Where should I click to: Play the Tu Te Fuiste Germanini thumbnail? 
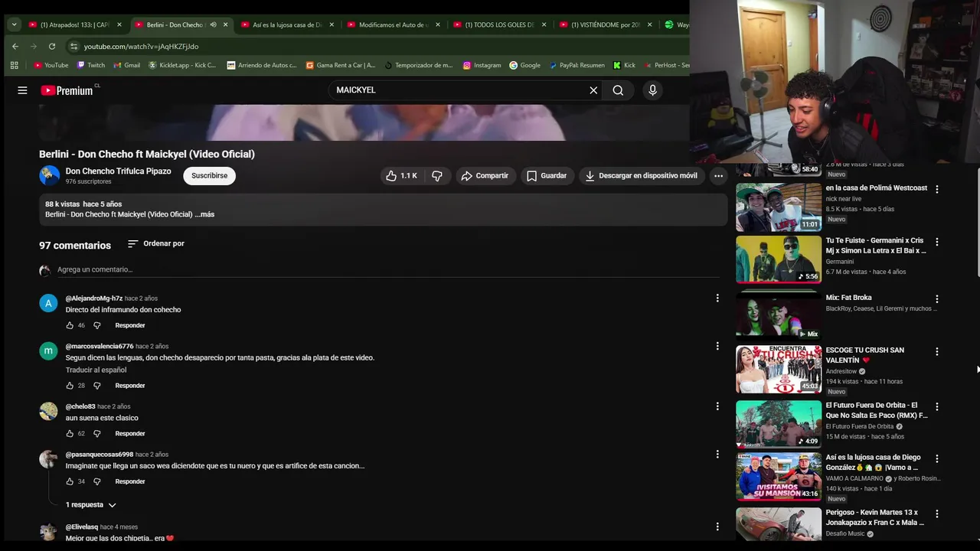(779, 259)
